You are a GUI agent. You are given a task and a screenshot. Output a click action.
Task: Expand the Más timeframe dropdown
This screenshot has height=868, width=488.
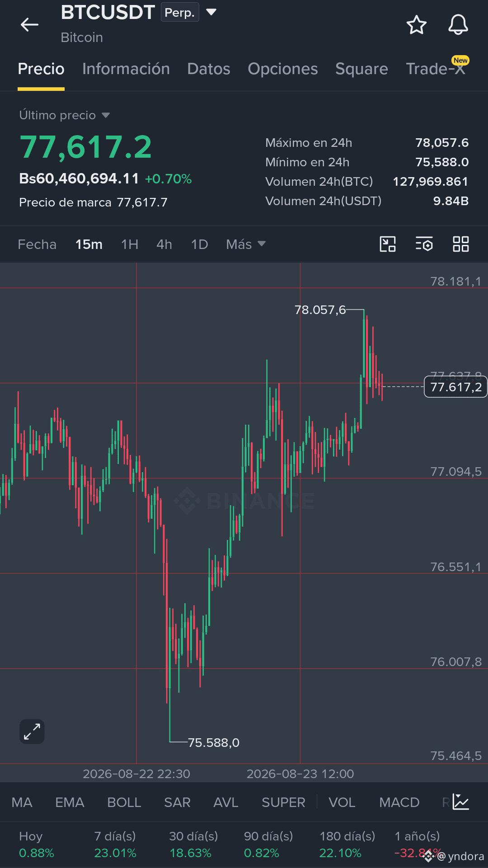(245, 244)
